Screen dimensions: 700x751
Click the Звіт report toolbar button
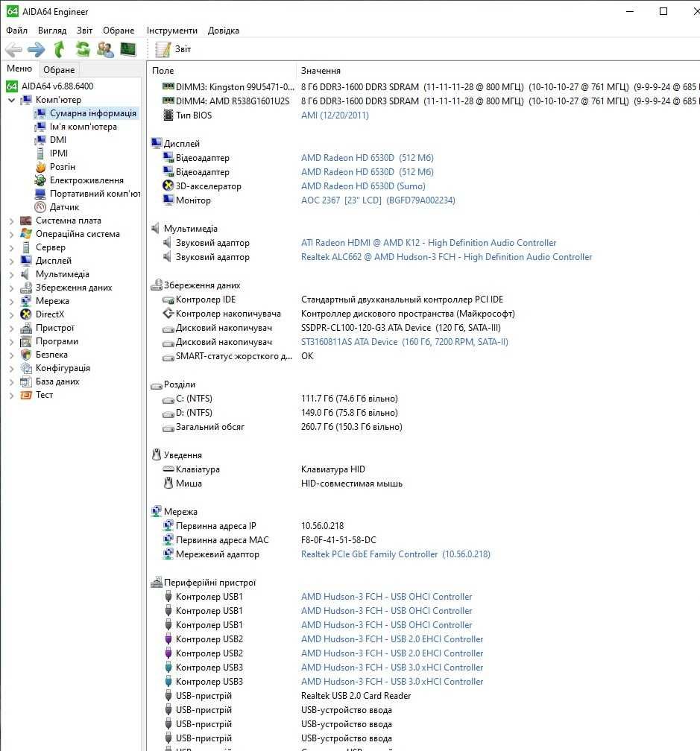[x=174, y=49]
